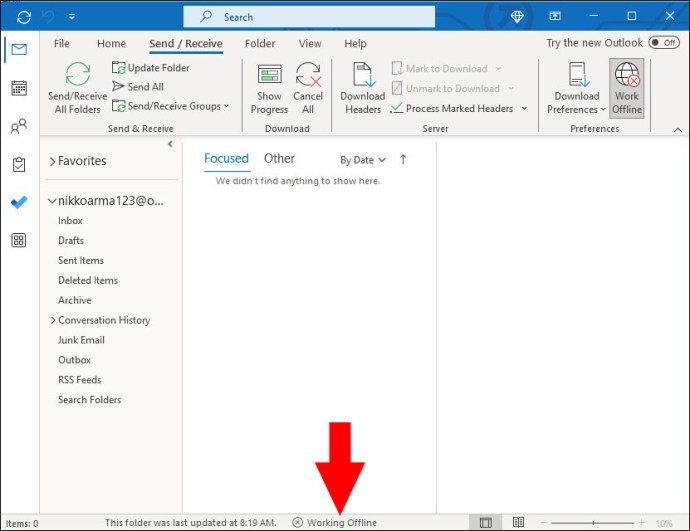Click the zoom in plus button
The image size is (690, 531).
[642, 523]
